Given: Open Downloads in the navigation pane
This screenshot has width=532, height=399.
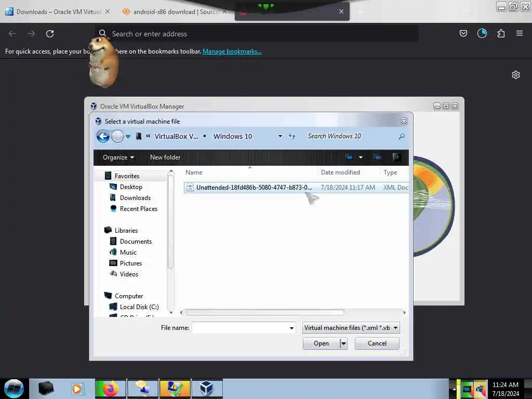Looking at the screenshot, I should click(135, 198).
